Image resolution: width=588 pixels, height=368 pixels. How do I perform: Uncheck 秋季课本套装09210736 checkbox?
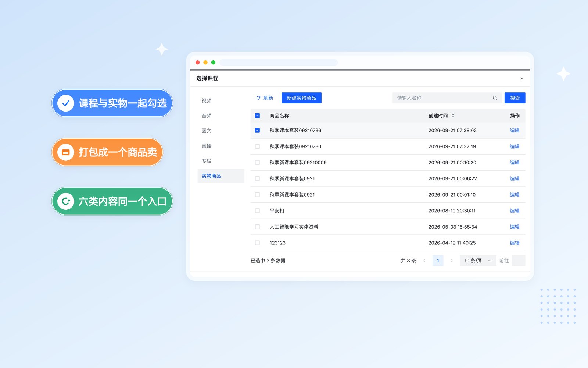[x=257, y=130]
